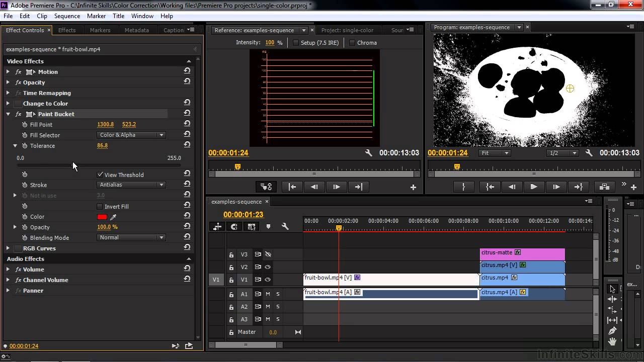Toggle Snap in the timeline
Screen dimensions: 644x362
pyautogui.click(x=234, y=227)
